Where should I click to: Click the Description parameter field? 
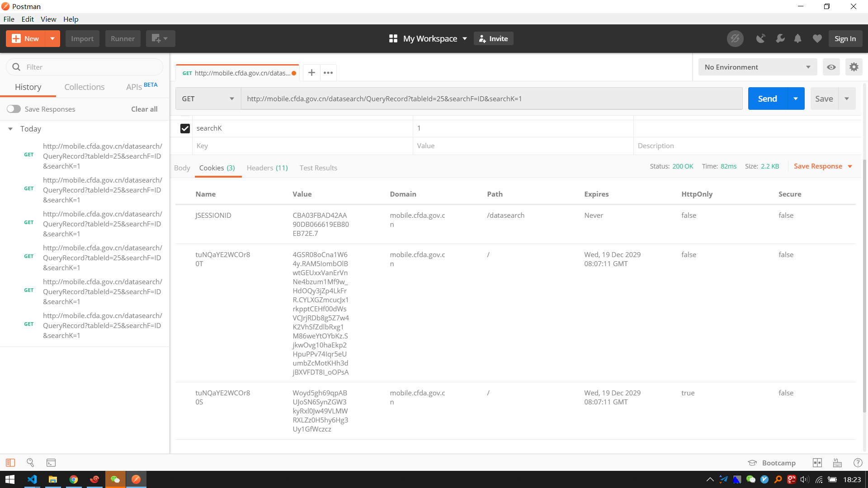[747, 146]
